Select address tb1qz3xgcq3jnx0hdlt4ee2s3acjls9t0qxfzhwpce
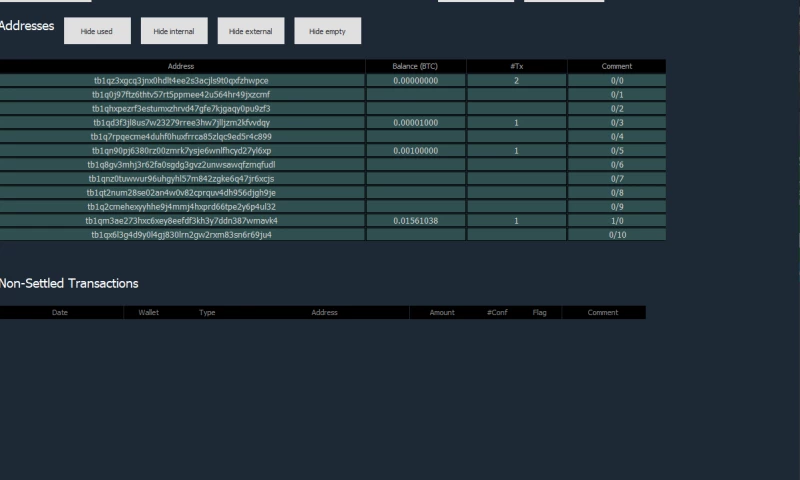Image resolution: width=800 pixels, height=480 pixels. 181,81
